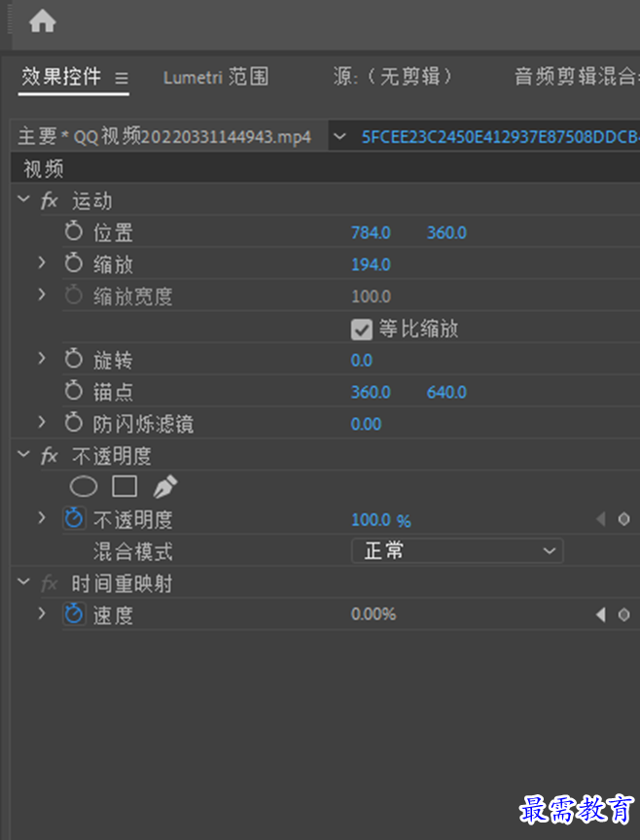This screenshot has height=840, width=640.
Task: Click the 不透明度 value 100.0 %
Action: (x=381, y=520)
